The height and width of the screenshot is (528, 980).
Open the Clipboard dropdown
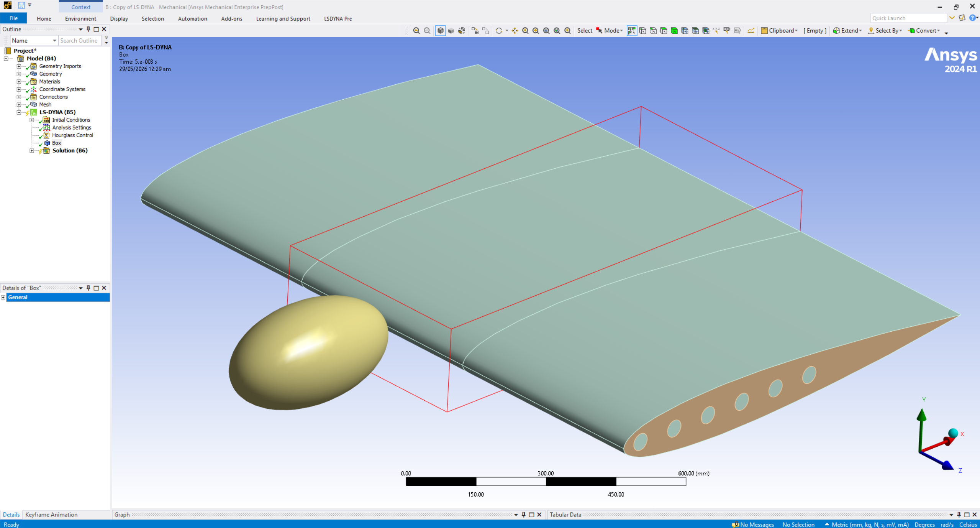coord(779,31)
